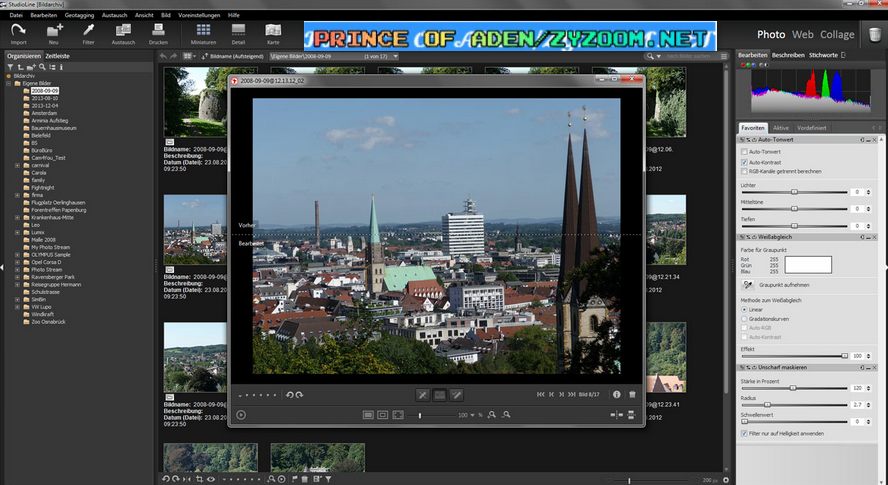Expand the firma folder
The width and height of the screenshot is (888, 485).
[18, 195]
